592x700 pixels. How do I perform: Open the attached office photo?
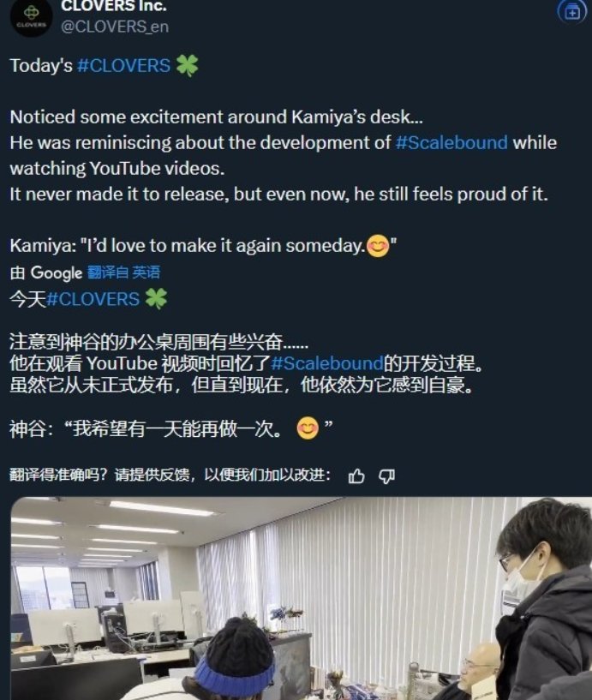point(302,598)
